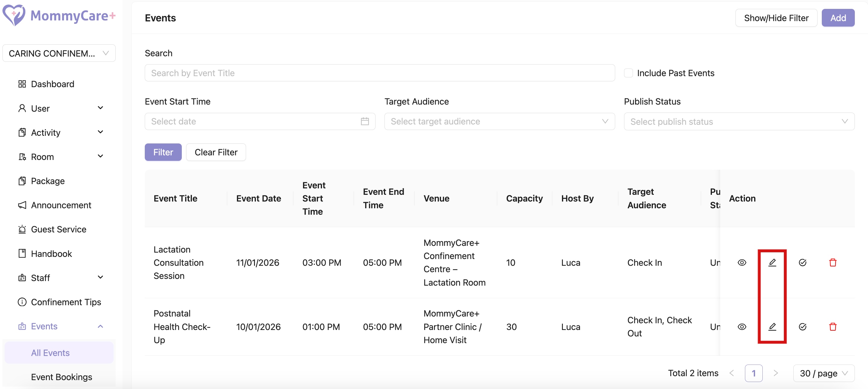Click the Search by Event Title field
Viewport: 868px width, 389px height.
[380, 73]
